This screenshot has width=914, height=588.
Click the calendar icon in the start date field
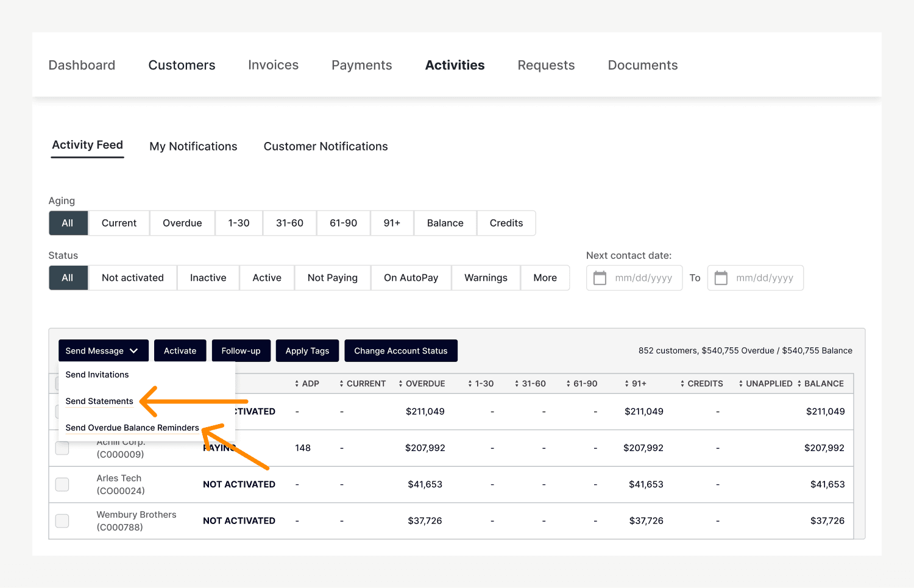[600, 278]
